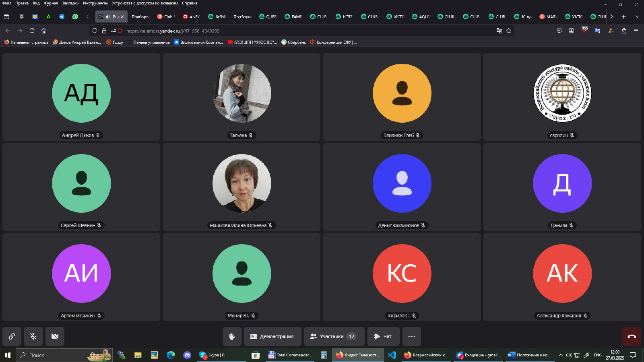The image size is (644, 362).
Task: Toggle the microphone mute control
Action: coord(33,336)
